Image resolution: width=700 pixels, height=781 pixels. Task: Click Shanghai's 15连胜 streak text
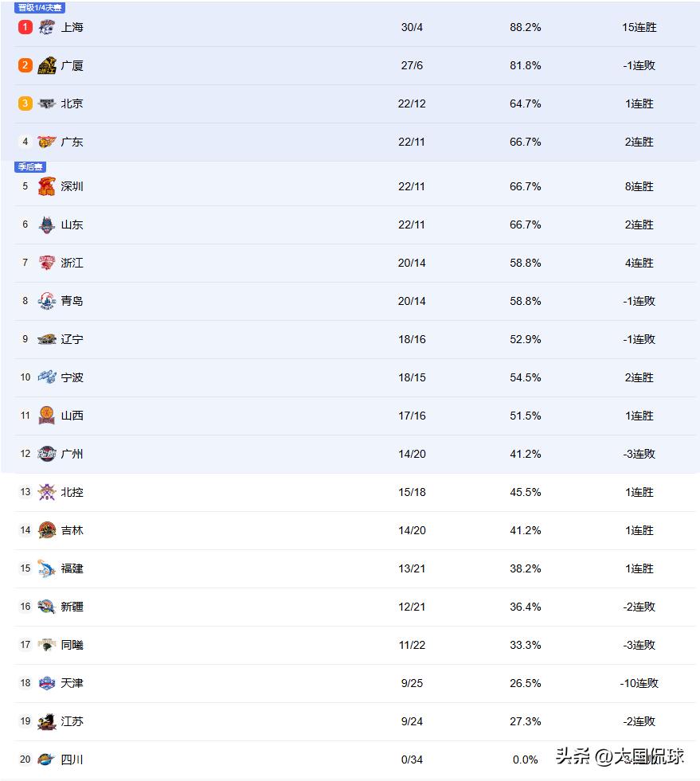639,27
